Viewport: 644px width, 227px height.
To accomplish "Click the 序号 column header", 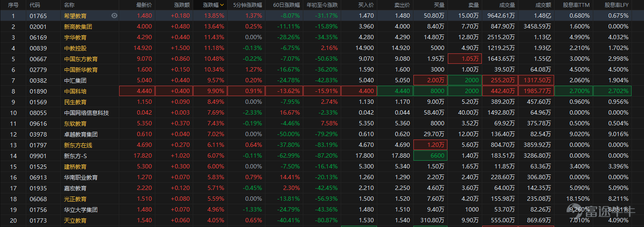I will pos(13,5).
